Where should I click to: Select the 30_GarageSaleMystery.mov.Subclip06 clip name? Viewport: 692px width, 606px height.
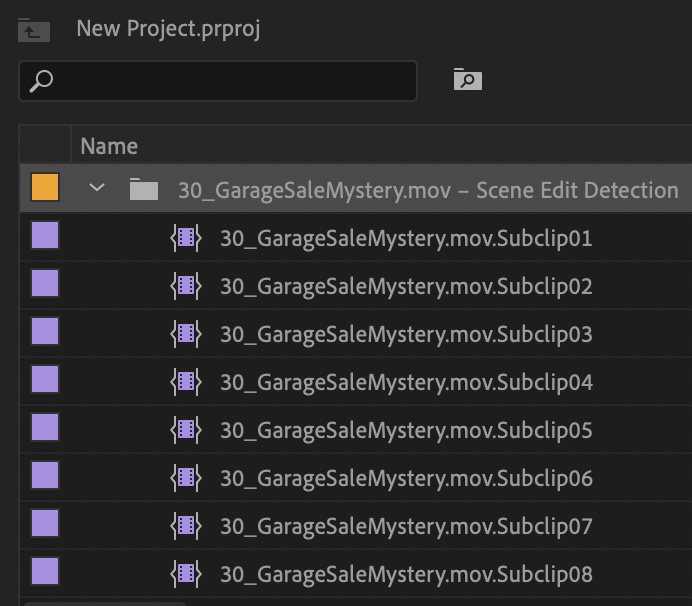(406, 478)
